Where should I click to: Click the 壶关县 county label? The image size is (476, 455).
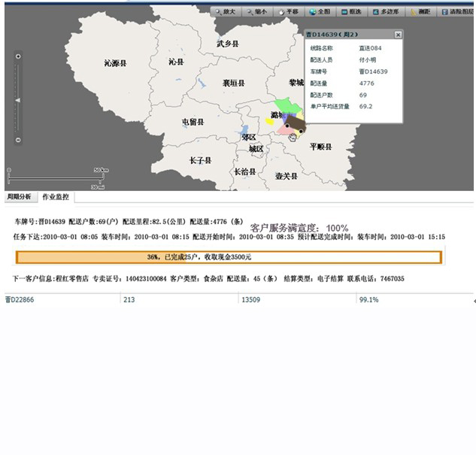coord(287,176)
